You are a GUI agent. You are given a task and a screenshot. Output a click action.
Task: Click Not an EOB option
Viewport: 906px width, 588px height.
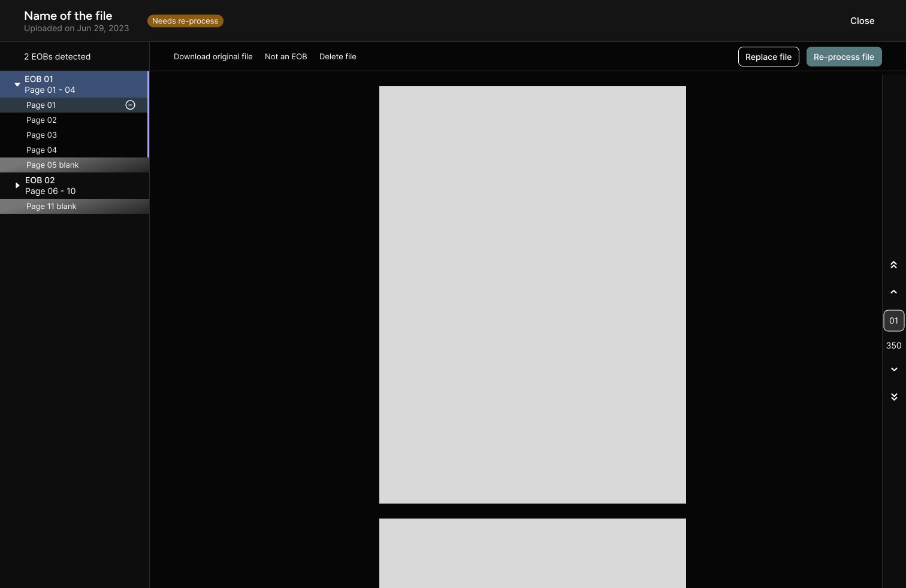click(x=286, y=56)
